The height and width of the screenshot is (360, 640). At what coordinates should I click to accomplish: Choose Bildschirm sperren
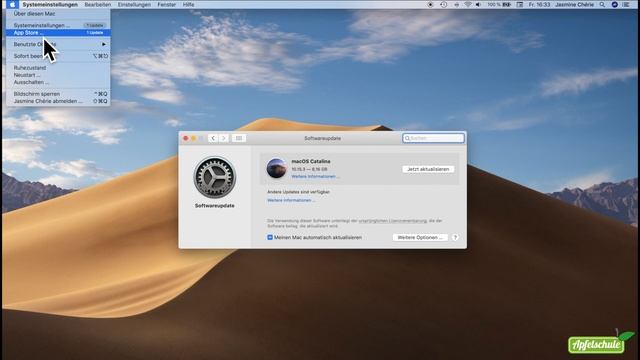coord(58,94)
